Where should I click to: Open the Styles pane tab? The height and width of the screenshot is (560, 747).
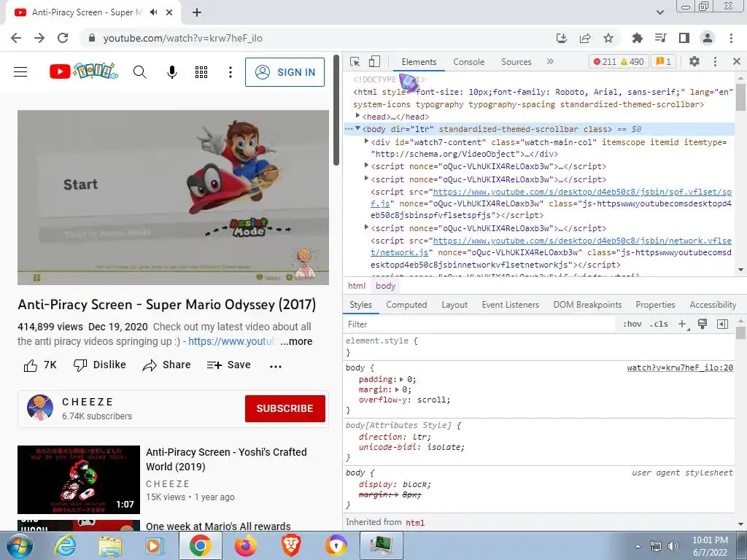(360, 305)
